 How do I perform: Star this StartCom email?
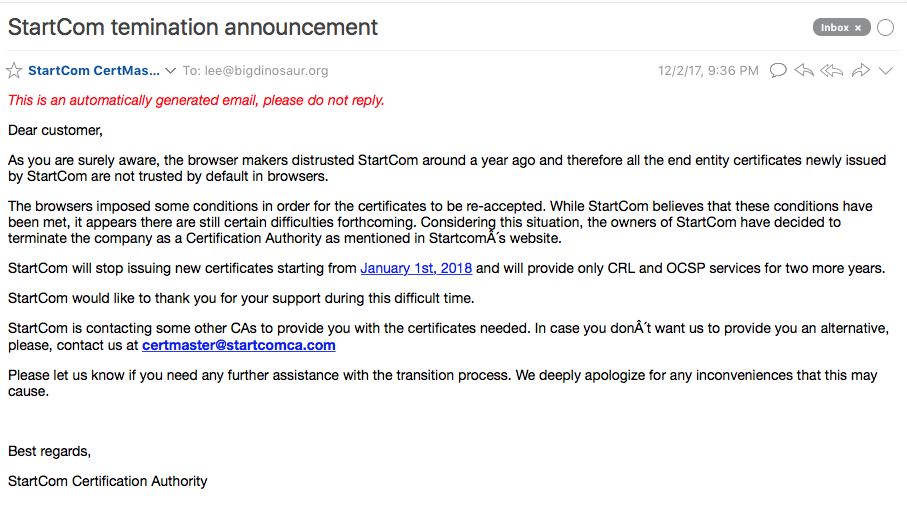[14, 71]
